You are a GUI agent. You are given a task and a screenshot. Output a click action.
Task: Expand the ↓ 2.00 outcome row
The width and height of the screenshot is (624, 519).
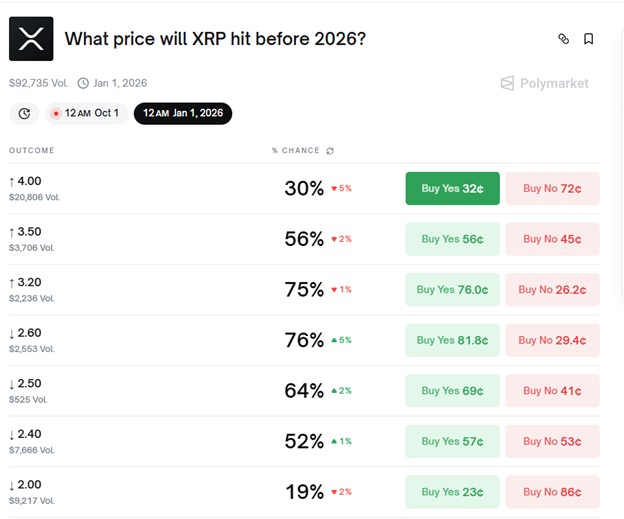coord(150,492)
